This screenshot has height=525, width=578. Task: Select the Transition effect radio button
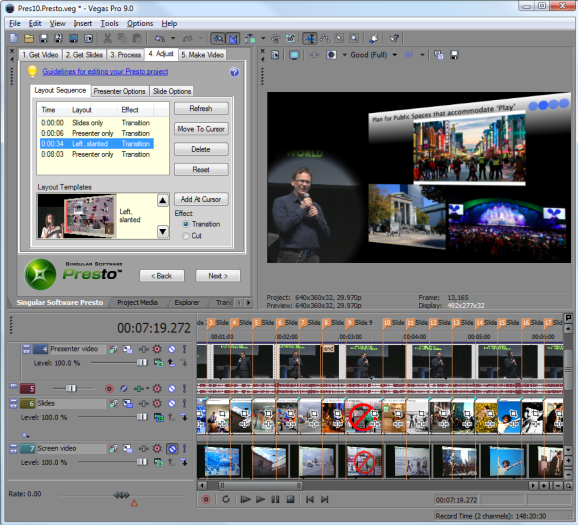tap(186, 224)
